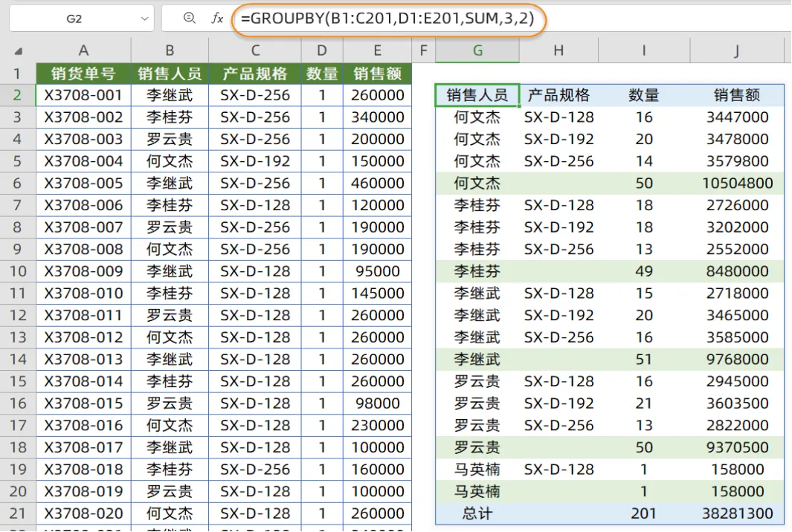This screenshot has width=792, height=532.
Task: Click 数量 header in column I
Action: click(x=643, y=95)
